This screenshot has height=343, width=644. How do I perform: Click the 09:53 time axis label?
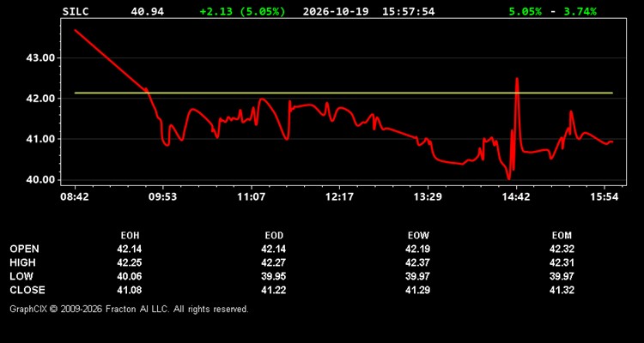coord(162,197)
